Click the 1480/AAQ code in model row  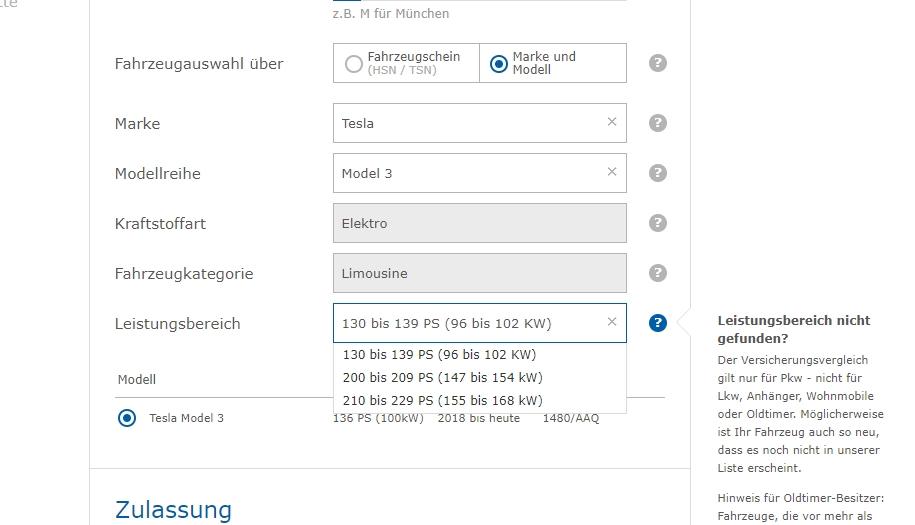(571, 418)
